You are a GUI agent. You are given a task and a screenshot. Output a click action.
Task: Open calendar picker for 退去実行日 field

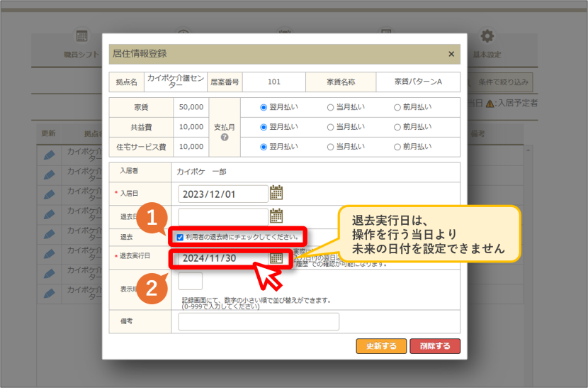click(276, 258)
